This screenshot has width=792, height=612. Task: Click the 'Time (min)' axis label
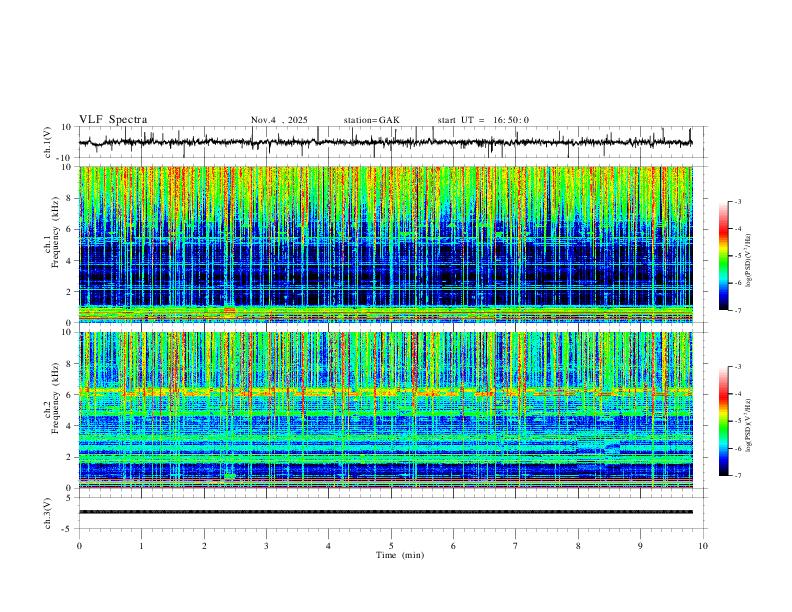tap(400, 555)
